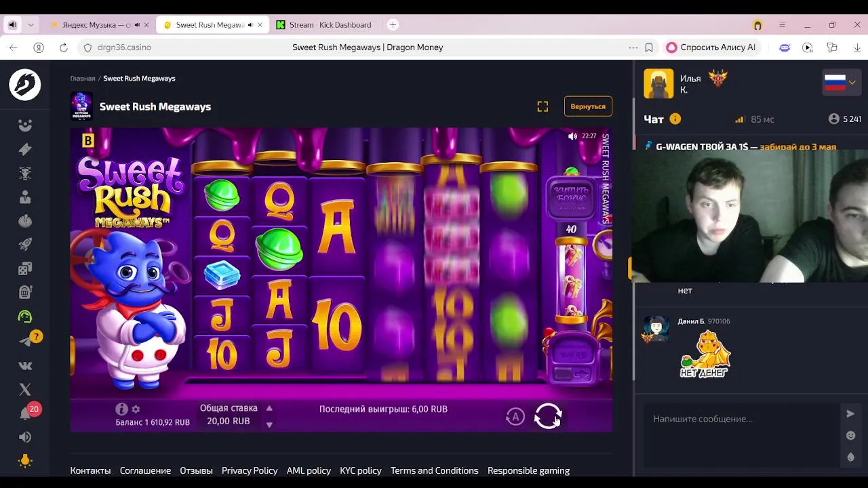Screen dimensions: 868x488
Task: Click the drop icon below emoji button
Action: click(x=850, y=457)
